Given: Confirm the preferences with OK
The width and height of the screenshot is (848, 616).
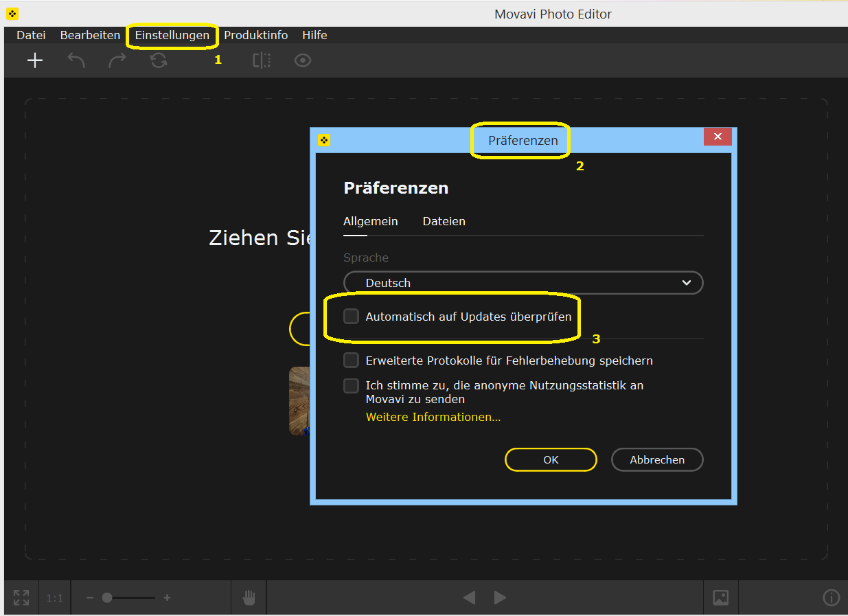Looking at the screenshot, I should 551,460.
